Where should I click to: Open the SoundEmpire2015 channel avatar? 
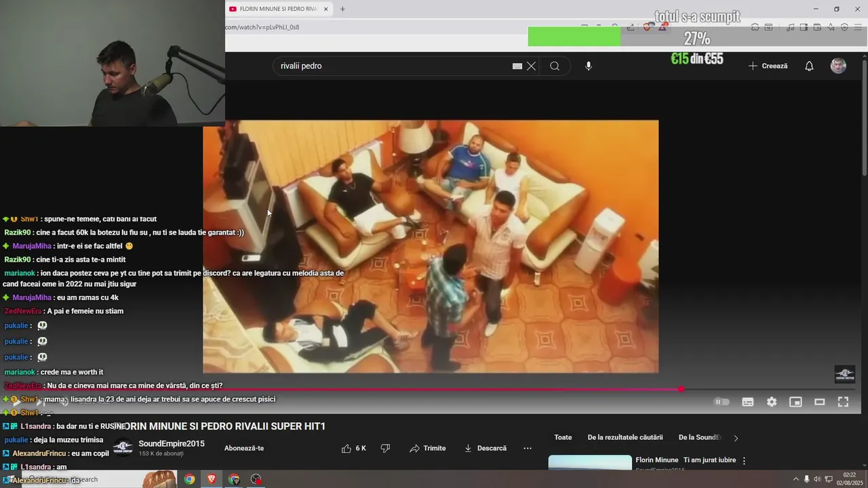(123, 447)
